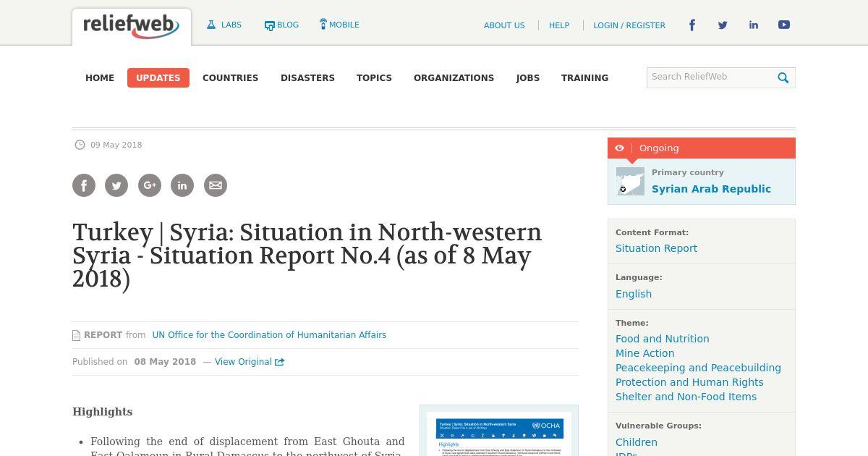Open Organizations menu
This screenshot has width=868, height=456.
454,78
